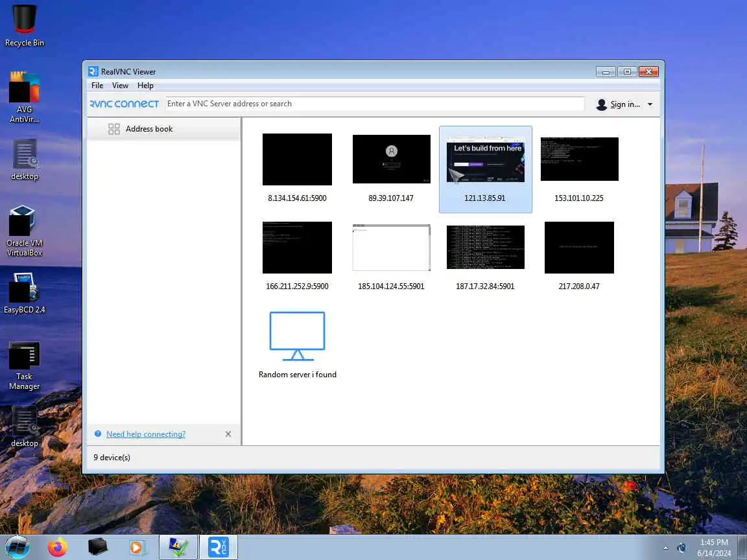Screen dimensions: 747x560
Task: Click the 121.13.85.91 label text
Action: click(485, 198)
